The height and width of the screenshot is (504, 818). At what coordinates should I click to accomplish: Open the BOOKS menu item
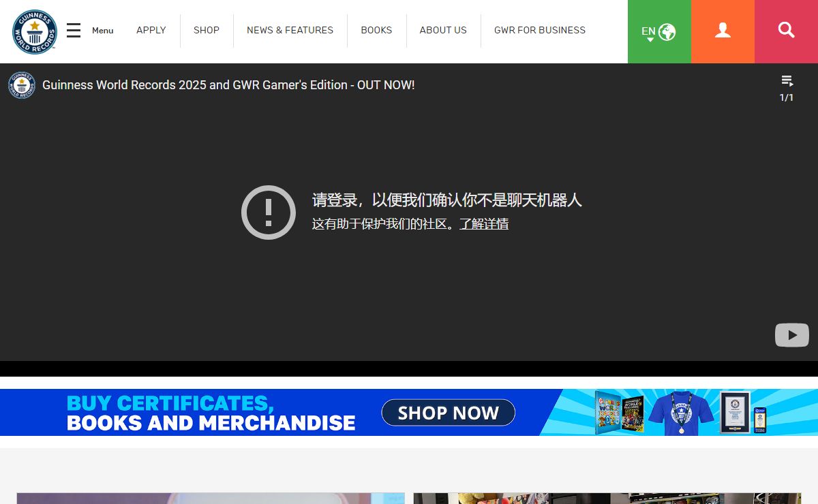pyautogui.click(x=376, y=30)
